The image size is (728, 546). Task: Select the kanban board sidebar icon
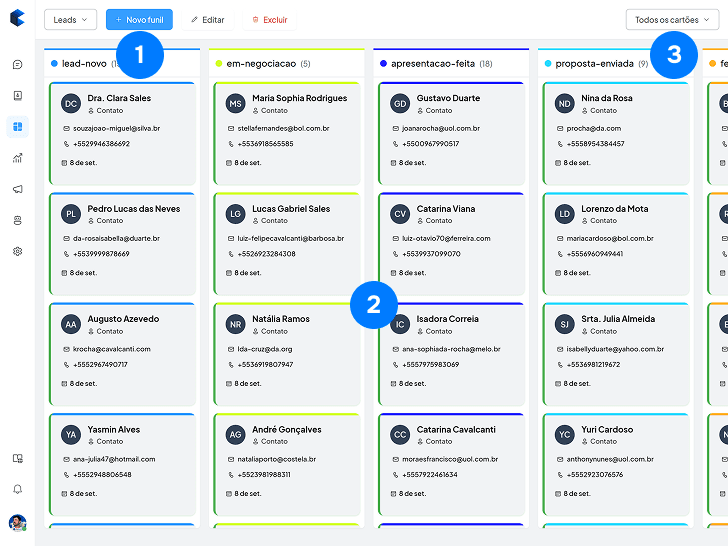pyautogui.click(x=17, y=127)
